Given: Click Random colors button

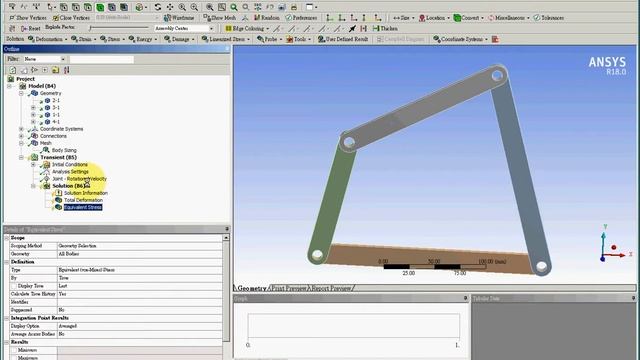Looking at the screenshot, I should 267,18.
